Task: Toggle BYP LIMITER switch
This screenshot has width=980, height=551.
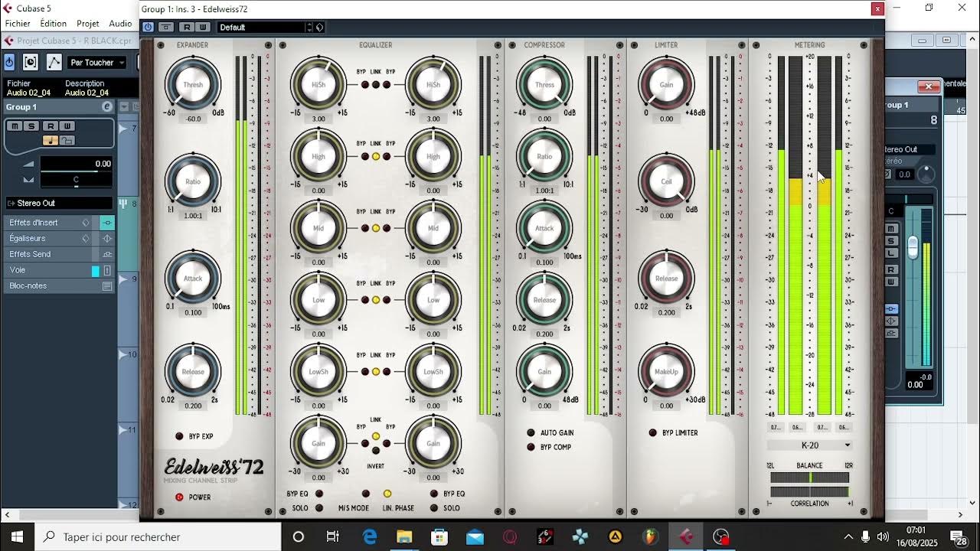Action: tap(653, 432)
